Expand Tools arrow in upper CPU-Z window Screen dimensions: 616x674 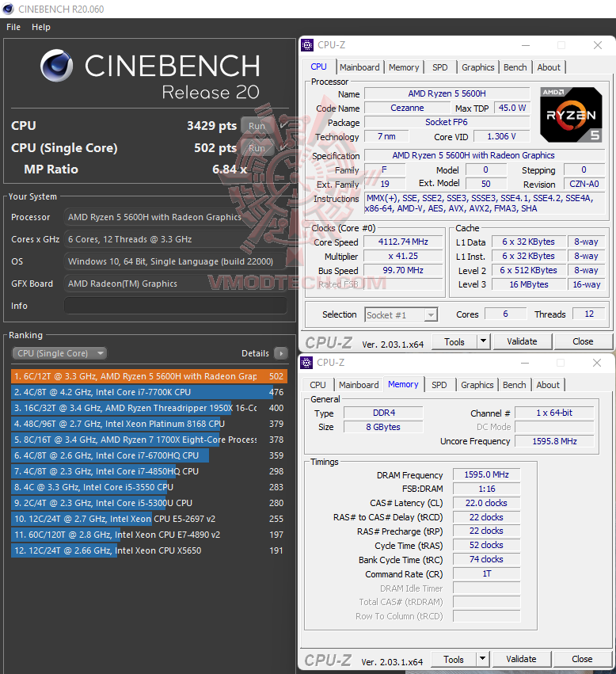click(484, 341)
